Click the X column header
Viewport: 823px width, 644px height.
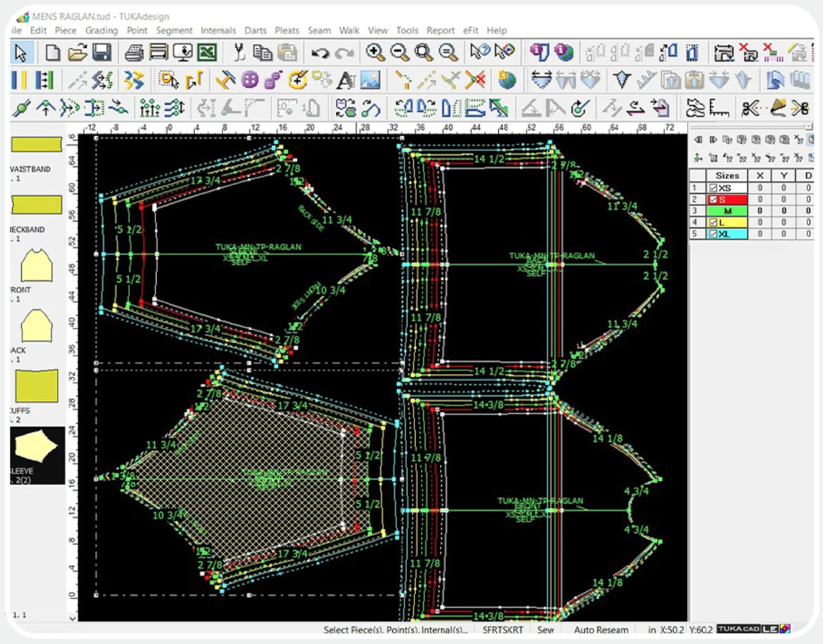point(760,175)
